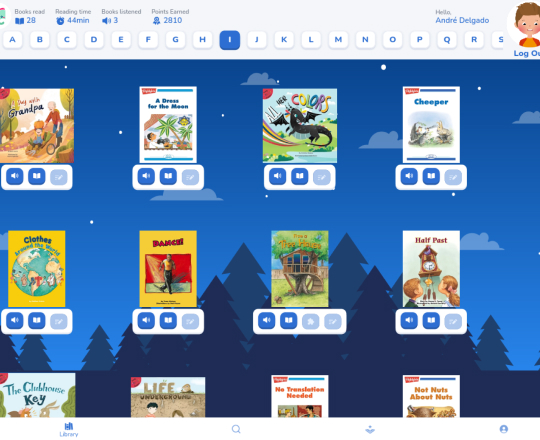Screen dimensions: 540x440
Task: Select level B filter
Action: [x=40, y=40]
